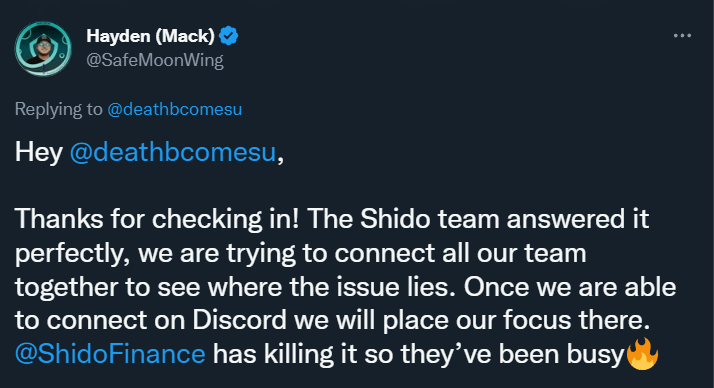The width and height of the screenshot is (714, 388).
Task: Open @deathbcomesu in the Replying to line
Action: click(x=174, y=109)
